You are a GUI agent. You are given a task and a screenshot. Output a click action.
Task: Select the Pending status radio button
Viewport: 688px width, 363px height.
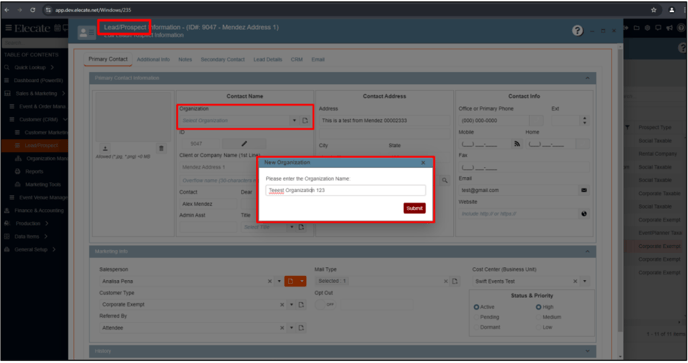(x=476, y=317)
